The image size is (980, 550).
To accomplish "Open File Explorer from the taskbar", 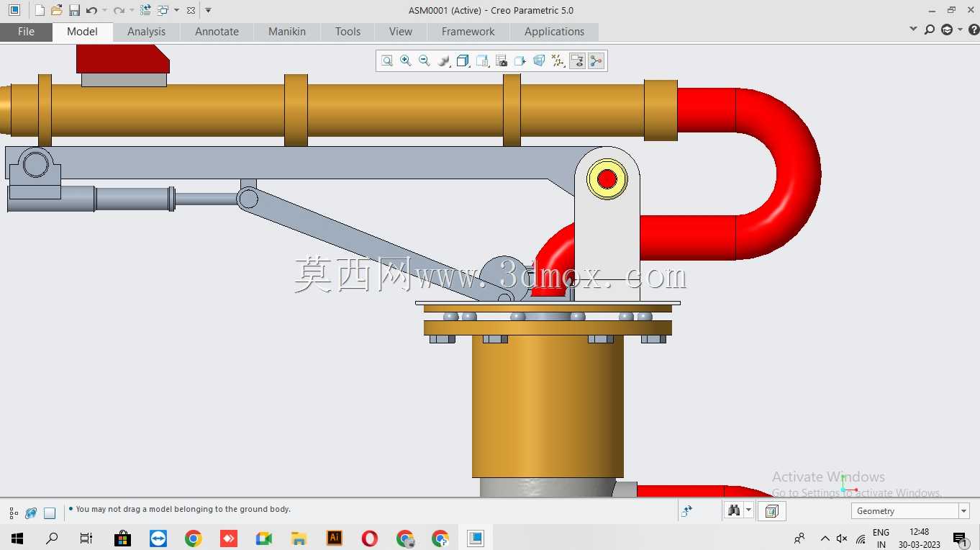I will [299, 538].
